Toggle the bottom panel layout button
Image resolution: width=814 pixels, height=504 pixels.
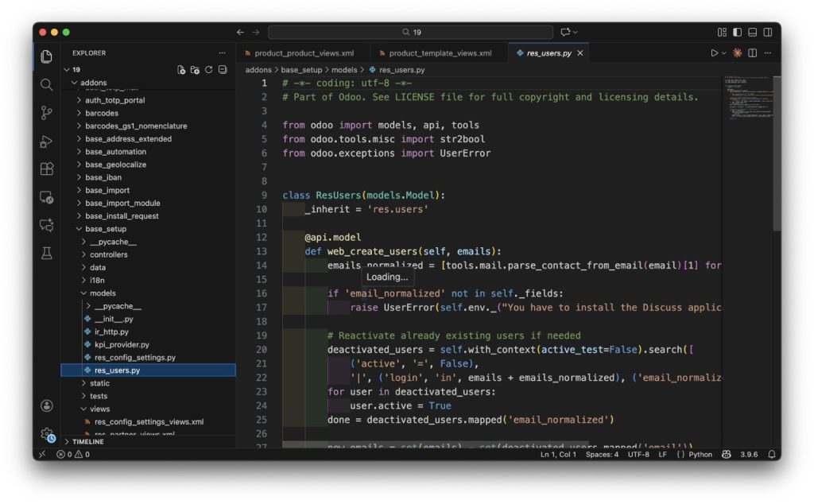[752, 32]
